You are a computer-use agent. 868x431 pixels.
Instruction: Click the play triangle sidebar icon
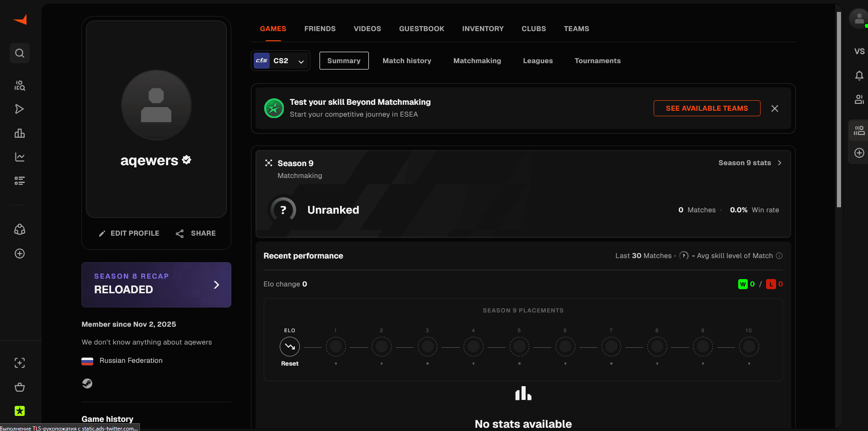point(20,109)
